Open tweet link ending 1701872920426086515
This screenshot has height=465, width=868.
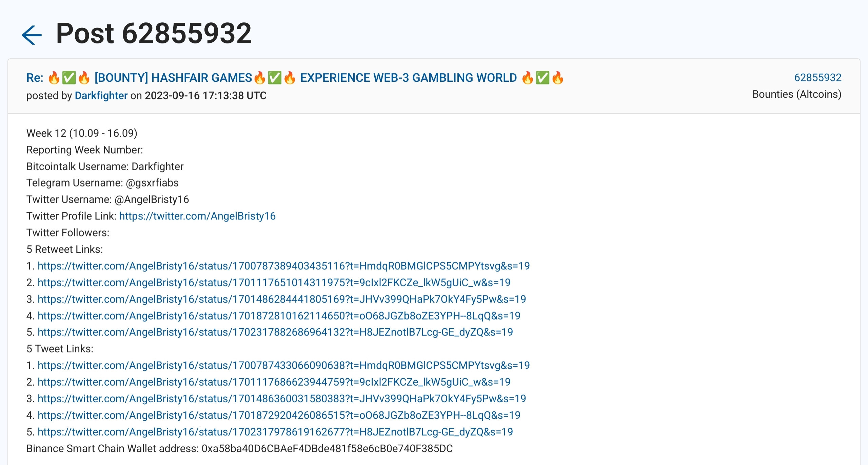tap(279, 415)
